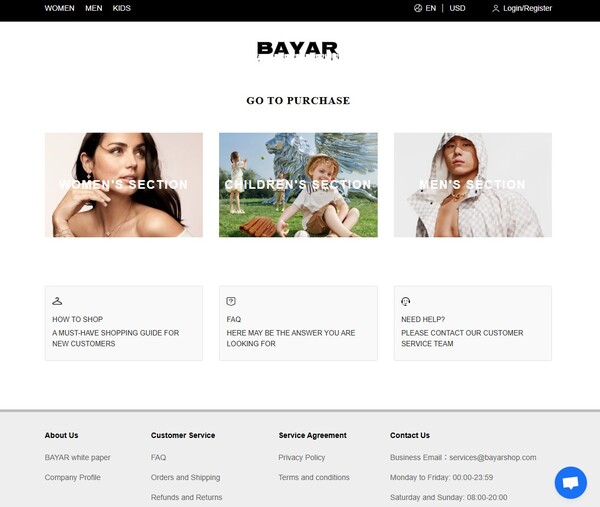Click the headset Need Help icon

point(406,301)
